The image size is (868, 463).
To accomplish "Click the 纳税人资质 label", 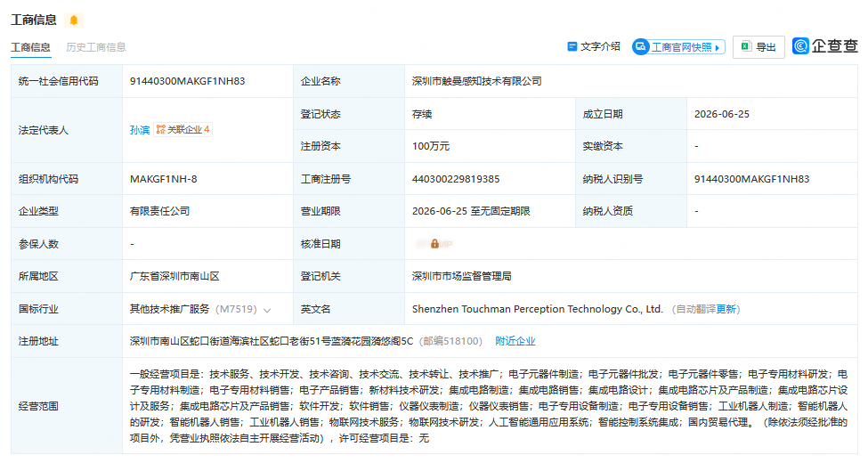I will [608, 211].
